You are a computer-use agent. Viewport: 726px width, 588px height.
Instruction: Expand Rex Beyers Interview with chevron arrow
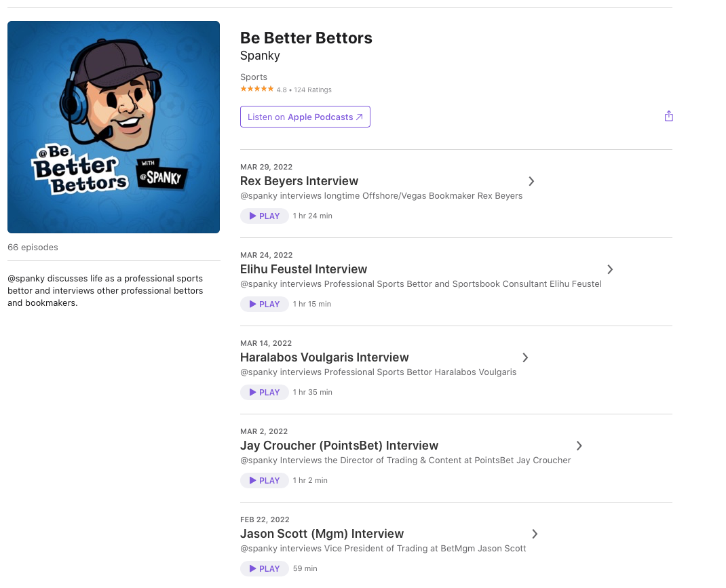531,181
